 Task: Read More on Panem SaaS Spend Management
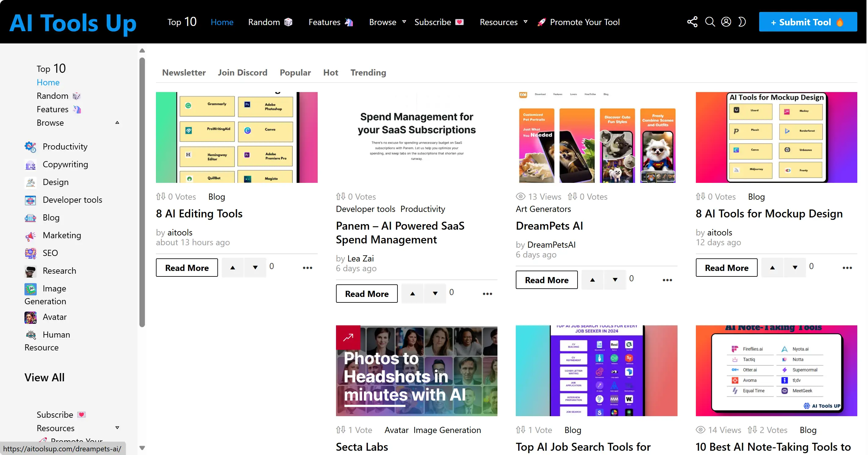pos(367,294)
